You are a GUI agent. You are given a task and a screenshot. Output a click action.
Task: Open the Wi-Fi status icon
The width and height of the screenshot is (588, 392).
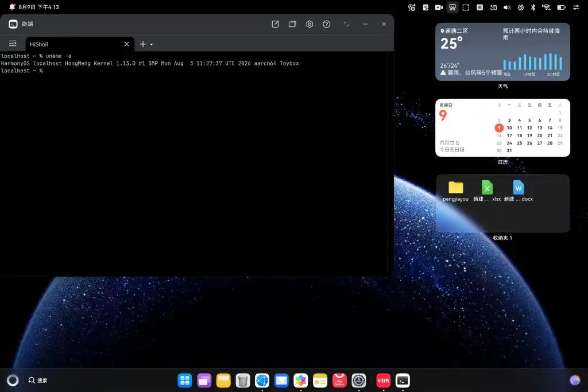pos(547,7)
